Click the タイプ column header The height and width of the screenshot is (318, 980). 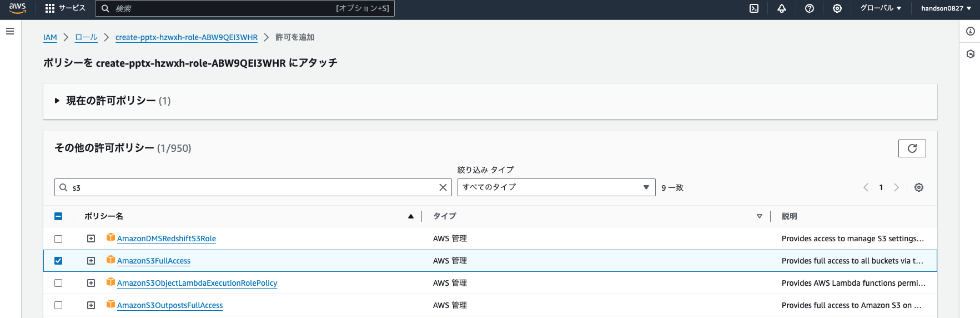pos(445,216)
